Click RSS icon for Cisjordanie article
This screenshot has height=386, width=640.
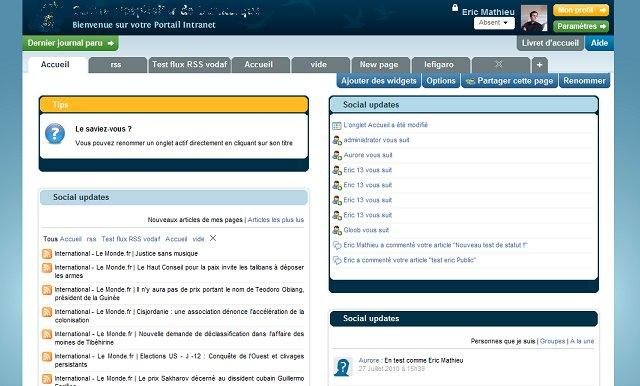pyautogui.click(x=47, y=312)
